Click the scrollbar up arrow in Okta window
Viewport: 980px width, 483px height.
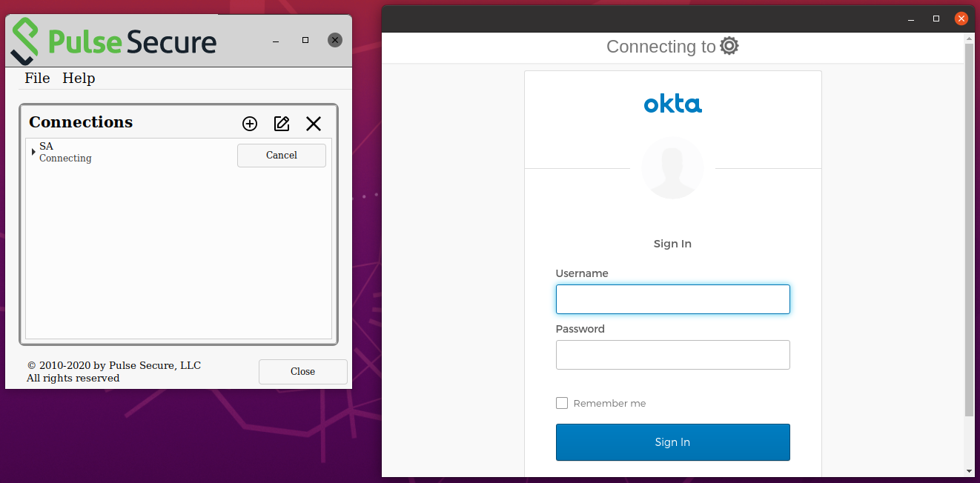(x=970, y=38)
